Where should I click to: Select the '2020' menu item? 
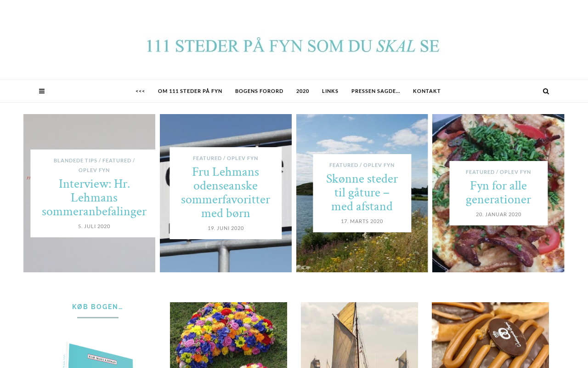click(x=303, y=91)
